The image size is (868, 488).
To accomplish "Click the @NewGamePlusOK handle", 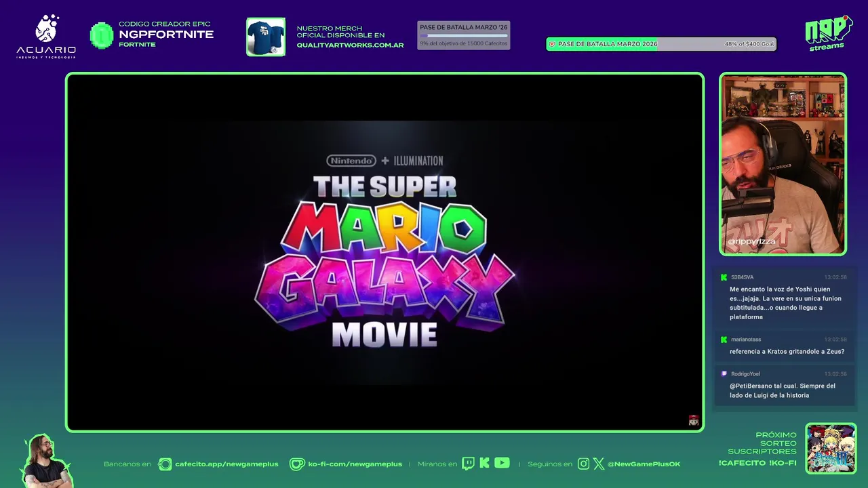I will coord(644,464).
